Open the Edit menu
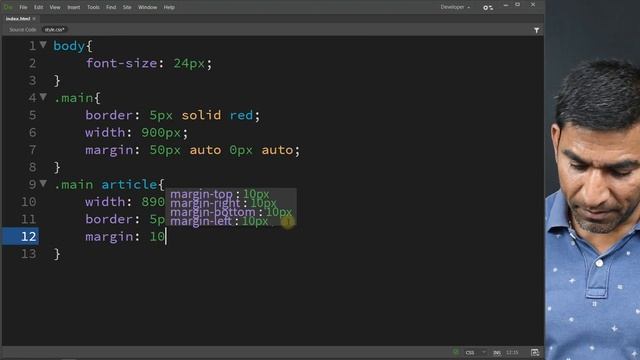The width and height of the screenshot is (640, 360). click(x=38, y=7)
